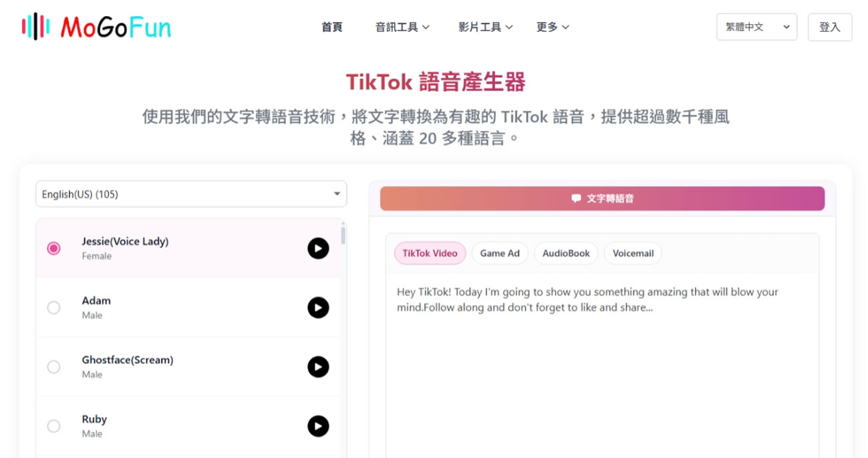Click the speech bubble icon on 文字轉語音
This screenshot has height=458, width=868.
click(576, 199)
